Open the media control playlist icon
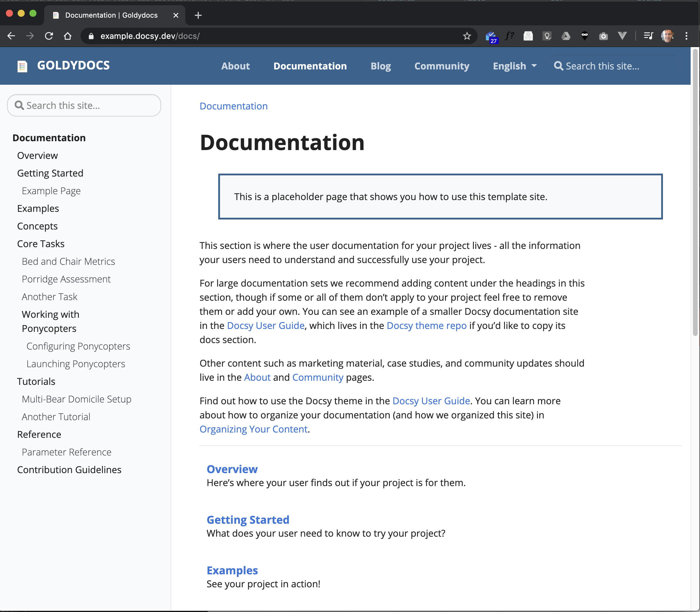The width and height of the screenshot is (700, 612). (x=648, y=36)
